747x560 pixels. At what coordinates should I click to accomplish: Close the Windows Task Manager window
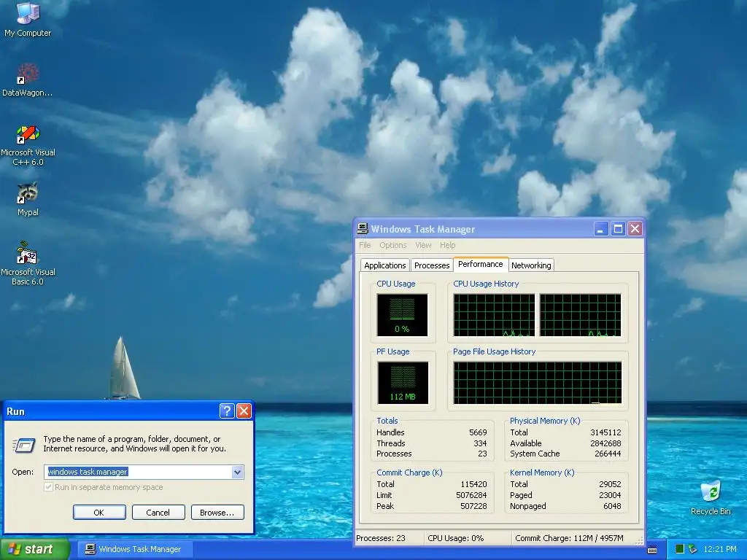[635, 229]
